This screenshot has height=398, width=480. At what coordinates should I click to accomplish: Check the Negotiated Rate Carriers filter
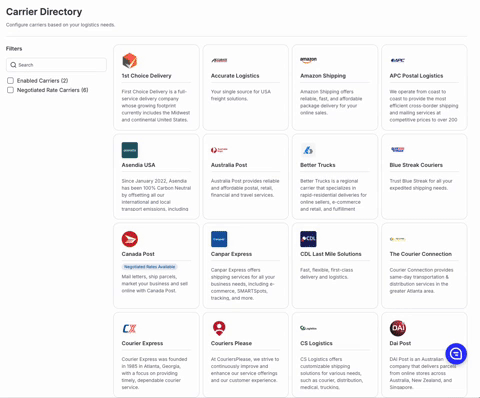pyautogui.click(x=11, y=90)
